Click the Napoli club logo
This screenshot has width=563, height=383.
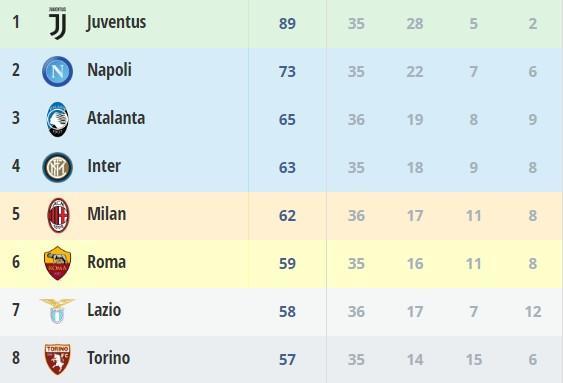click(x=57, y=71)
